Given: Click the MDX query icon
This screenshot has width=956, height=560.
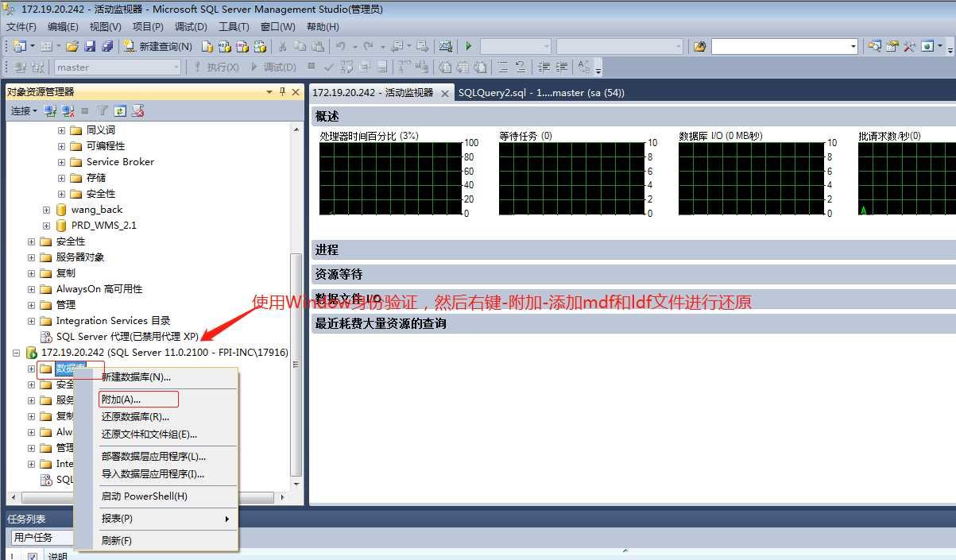Looking at the screenshot, I should point(225,47).
